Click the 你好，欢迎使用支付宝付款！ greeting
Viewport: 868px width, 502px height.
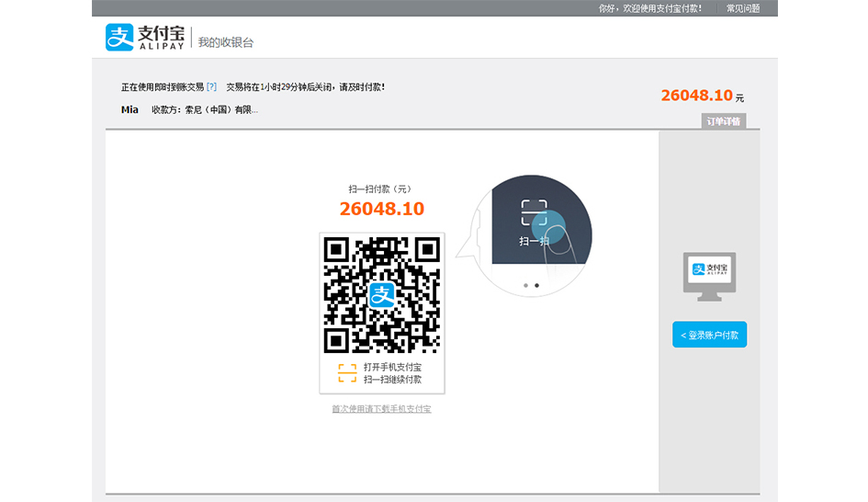click(650, 8)
